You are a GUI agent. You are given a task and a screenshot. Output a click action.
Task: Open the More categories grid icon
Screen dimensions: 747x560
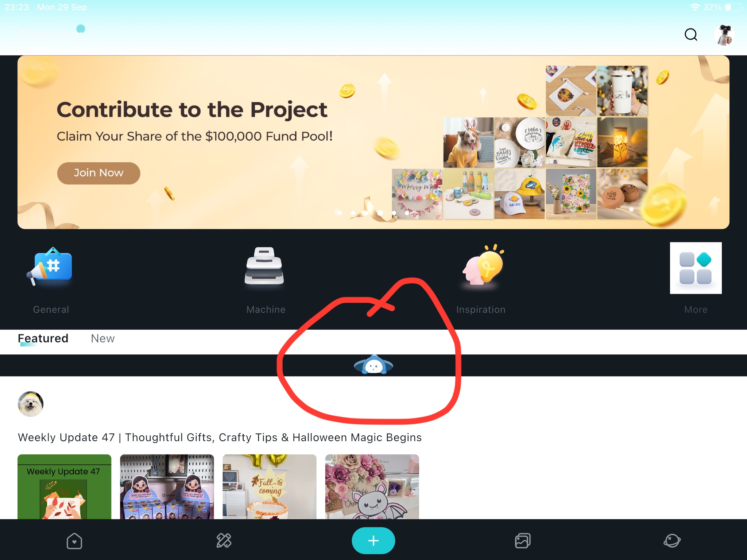[696, 268]
